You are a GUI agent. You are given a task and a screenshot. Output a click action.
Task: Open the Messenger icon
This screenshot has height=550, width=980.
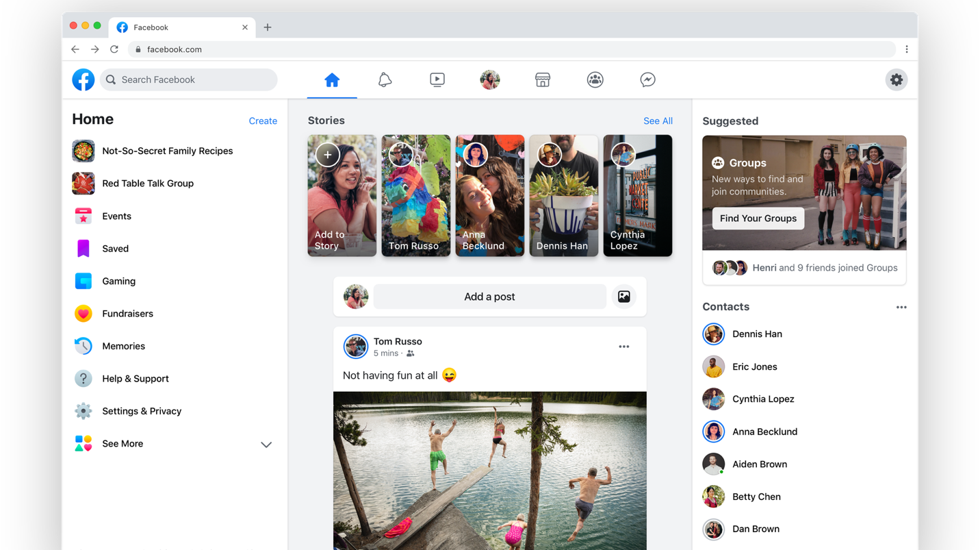tap(647, 79)
